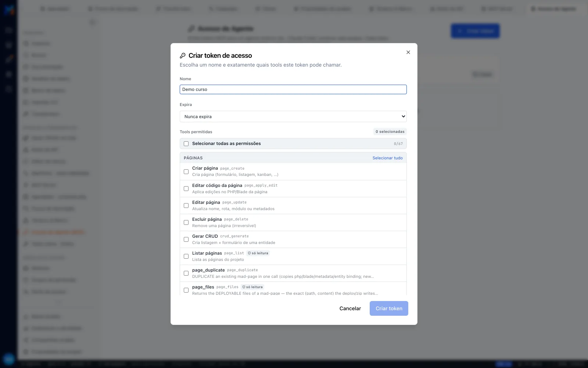Click the key icon beside the dialog title

[183, 56]
